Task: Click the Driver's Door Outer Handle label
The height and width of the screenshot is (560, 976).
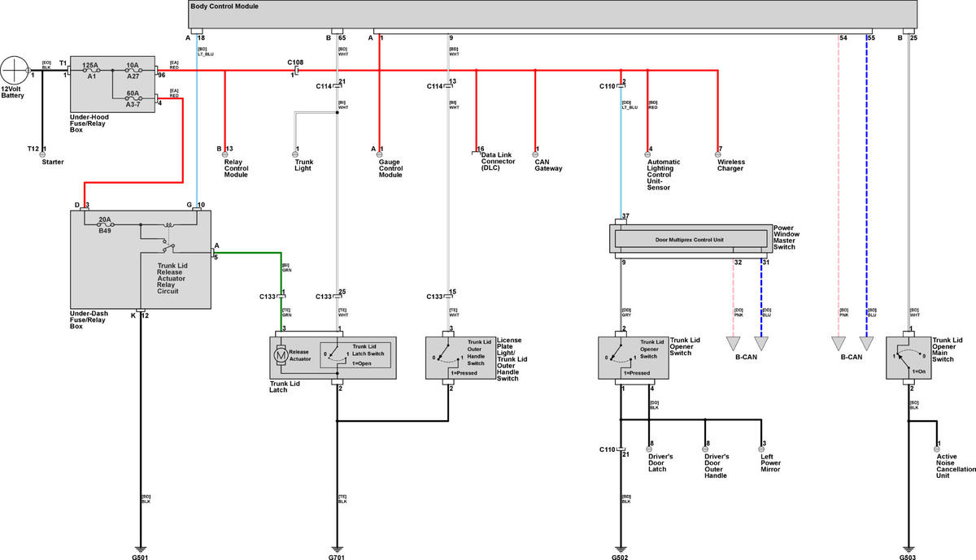Action: click(x=718, y=466)
